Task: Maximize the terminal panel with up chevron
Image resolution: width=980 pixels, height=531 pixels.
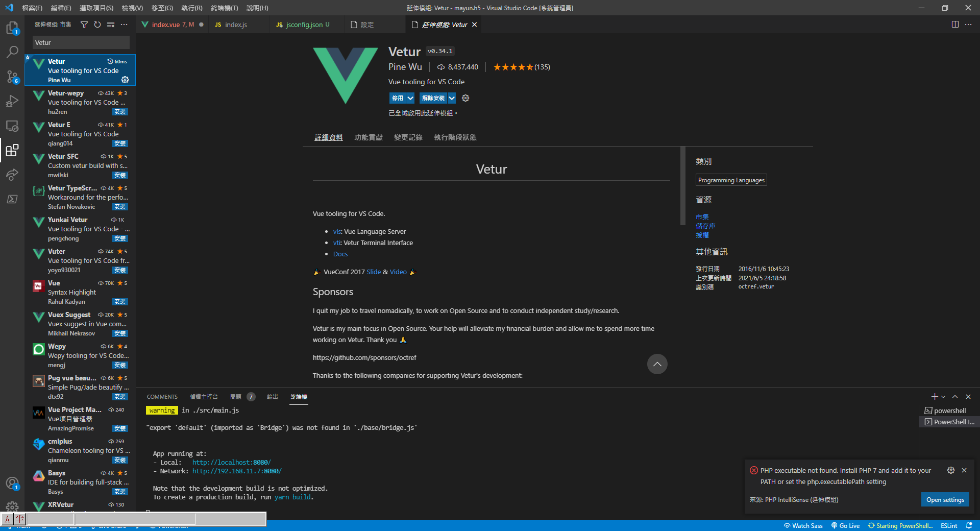Action: [x=955, y=397]
